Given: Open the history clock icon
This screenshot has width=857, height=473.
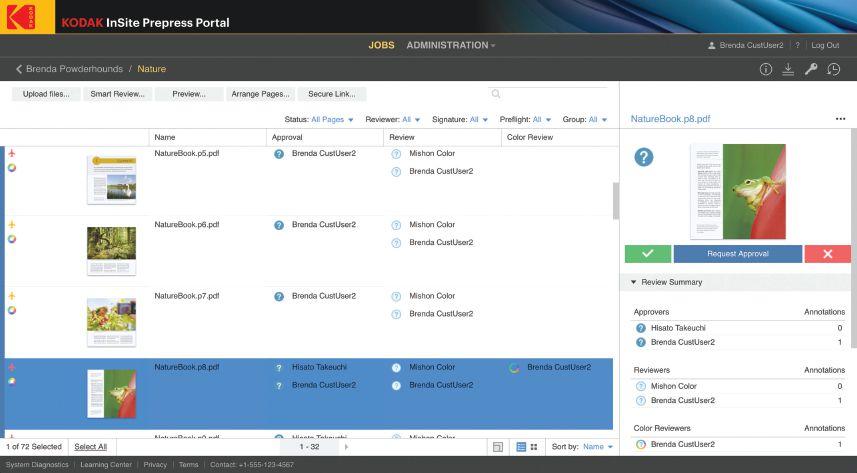Looking at the screenshot, I should (x=833, y=69).
